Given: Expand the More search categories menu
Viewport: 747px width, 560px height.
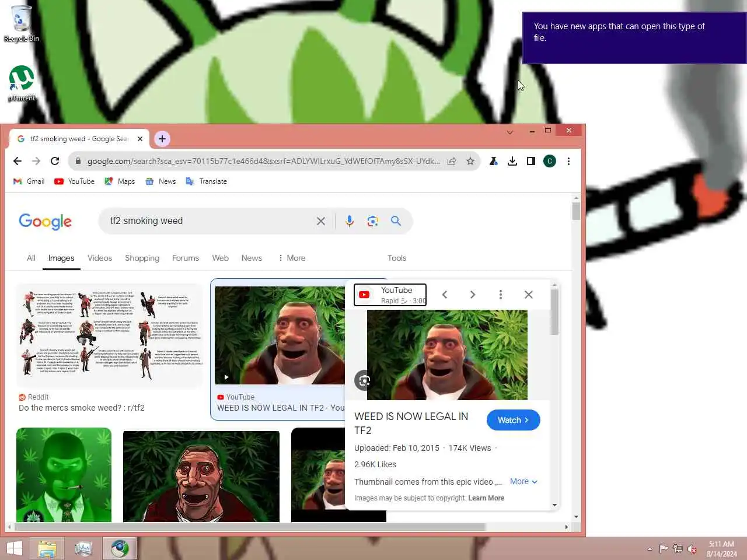Looking at the screenshot, I should pyautogui.click(x=292, y=258).
